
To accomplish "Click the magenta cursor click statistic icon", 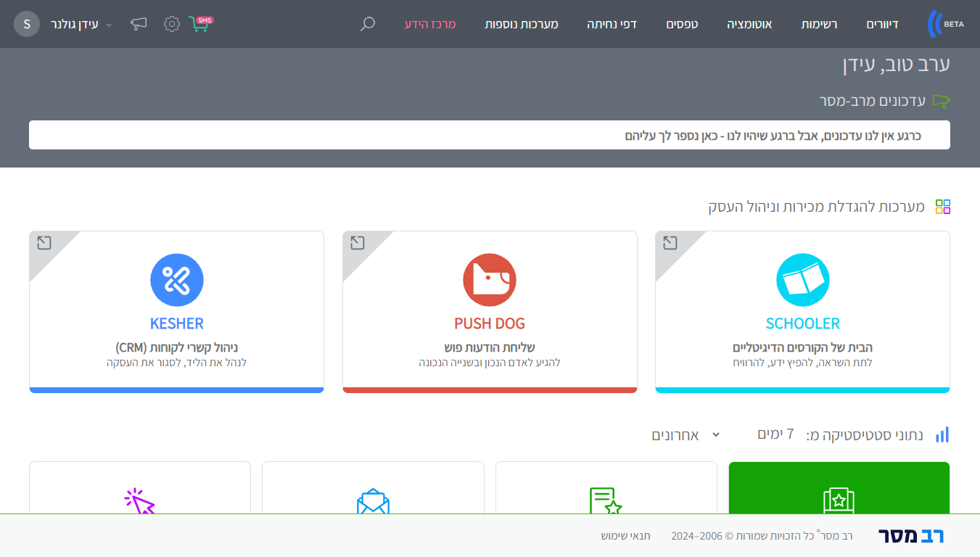I will (x=140, y=502).
